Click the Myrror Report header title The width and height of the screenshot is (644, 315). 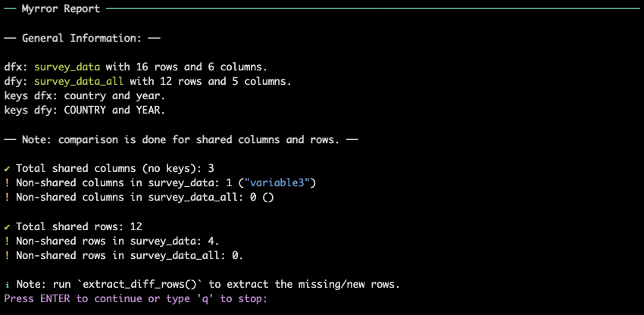(x=61, y=8)
